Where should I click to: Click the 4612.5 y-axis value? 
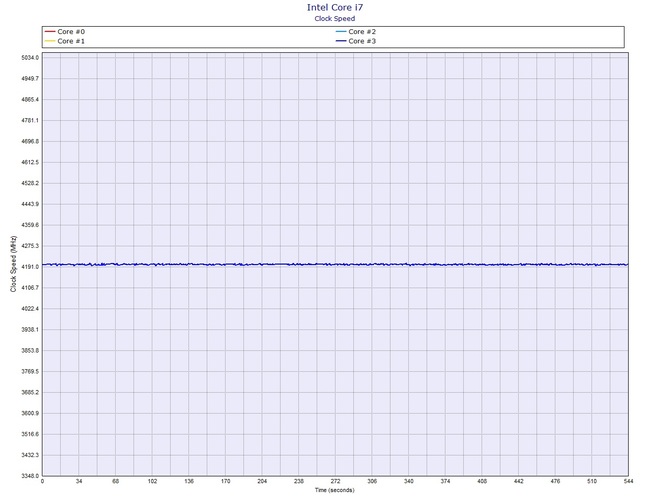click(30, 162)
